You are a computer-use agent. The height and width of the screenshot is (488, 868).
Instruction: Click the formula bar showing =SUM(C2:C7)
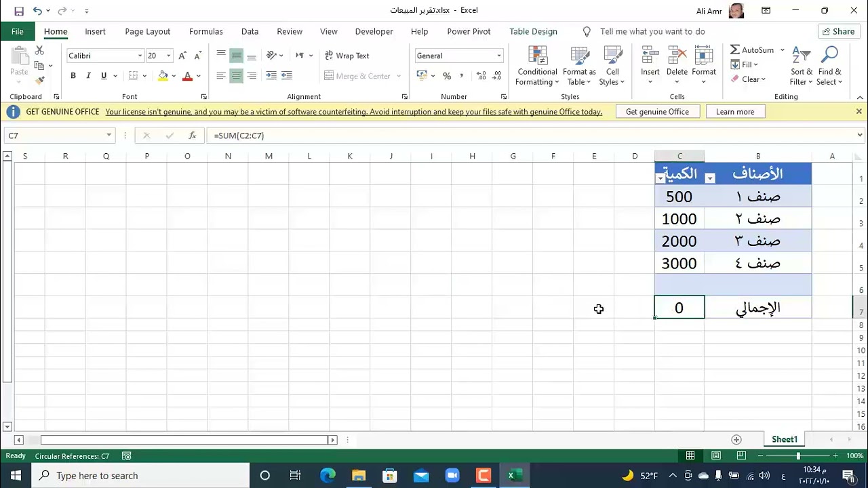[x=532, y=136]
